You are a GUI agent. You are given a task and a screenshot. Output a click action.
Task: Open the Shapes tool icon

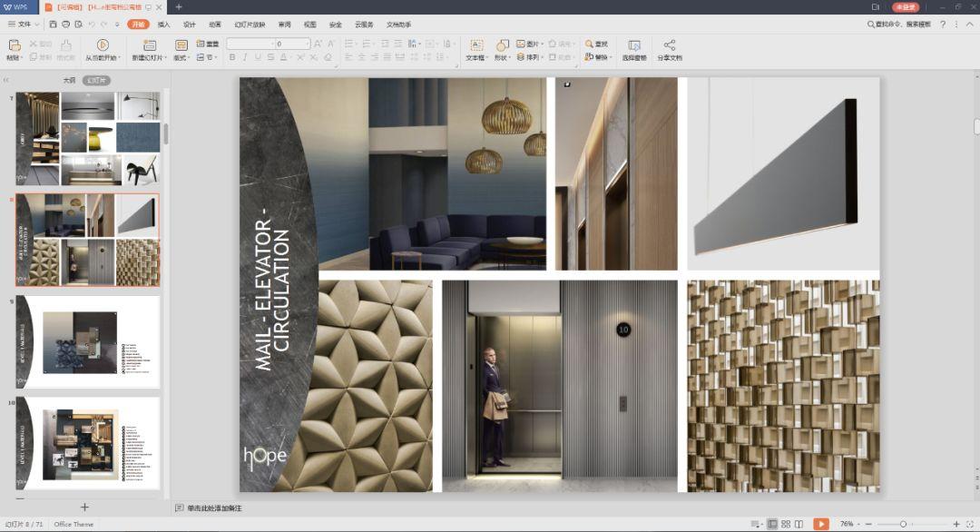pos(501,45)
